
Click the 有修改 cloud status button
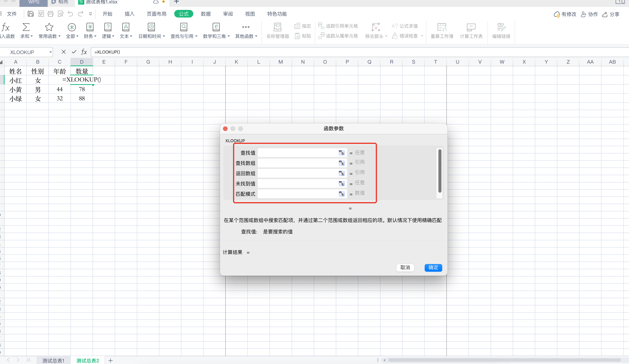click(x=565, y=14)
